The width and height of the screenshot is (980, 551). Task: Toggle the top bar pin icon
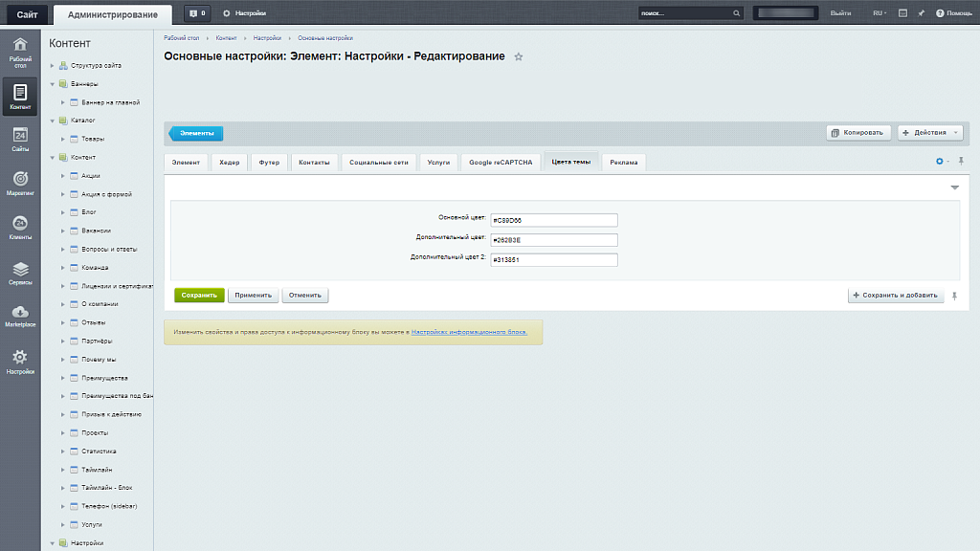[x=921, y=13]
